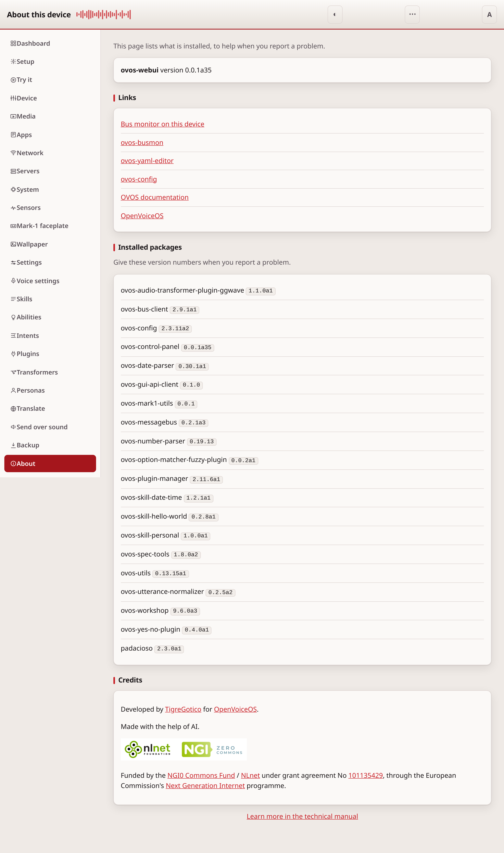Click the ovos-webui version 0.0.1a35 text
This screenshot has width=504, height=853.
click(166, 70)
